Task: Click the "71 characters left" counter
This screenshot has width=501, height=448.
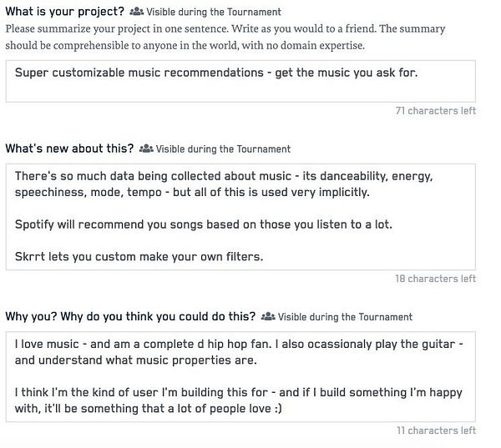Action: 435,110
